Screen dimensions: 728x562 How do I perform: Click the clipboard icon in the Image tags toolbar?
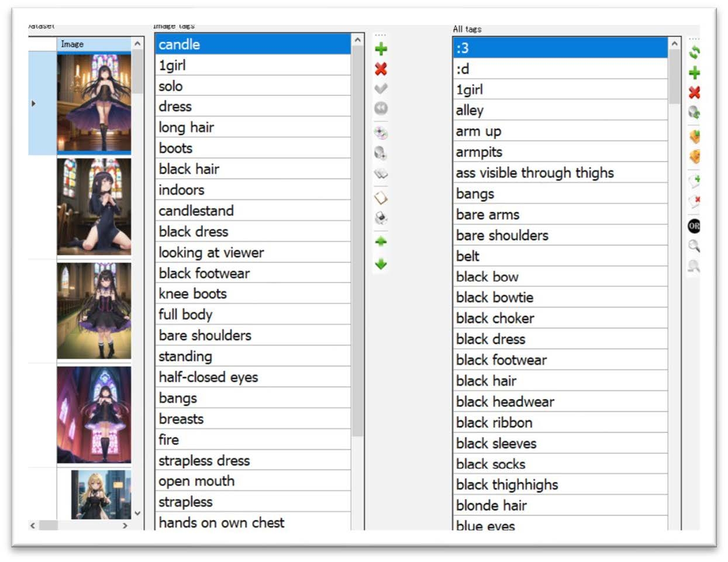381,197
